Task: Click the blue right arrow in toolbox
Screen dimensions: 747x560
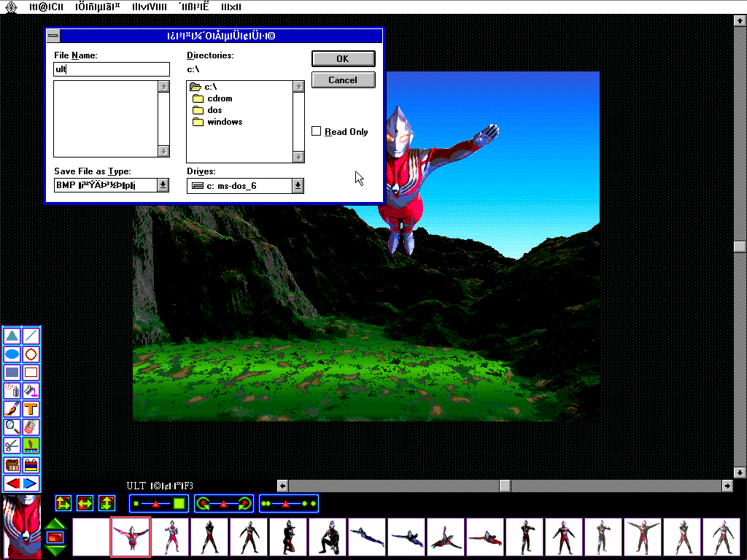Action: pos(30,483)
